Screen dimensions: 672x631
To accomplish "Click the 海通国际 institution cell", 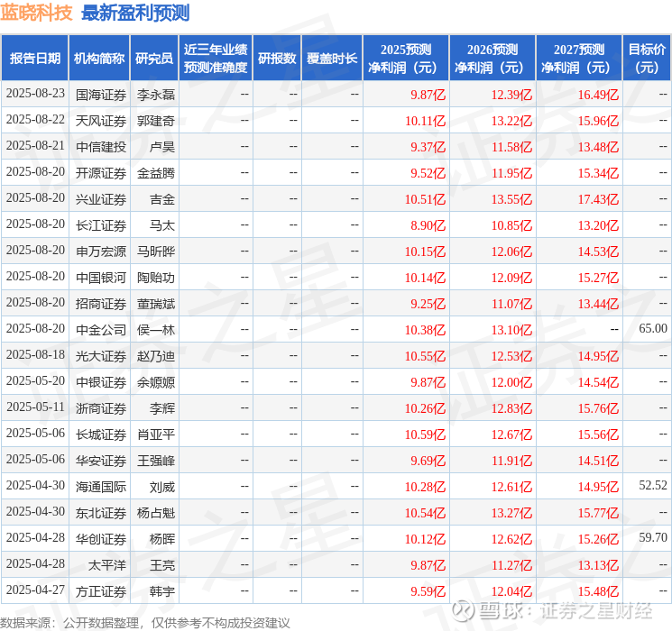I will 101,487.
